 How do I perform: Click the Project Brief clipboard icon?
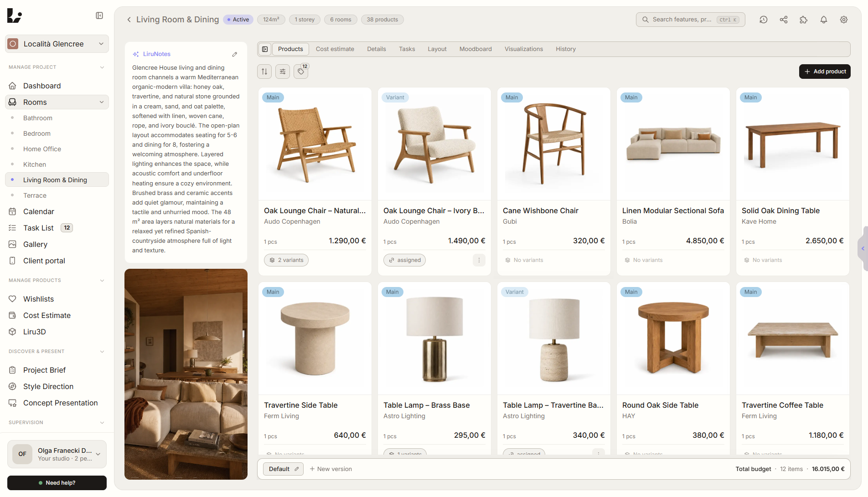point(12,370)
